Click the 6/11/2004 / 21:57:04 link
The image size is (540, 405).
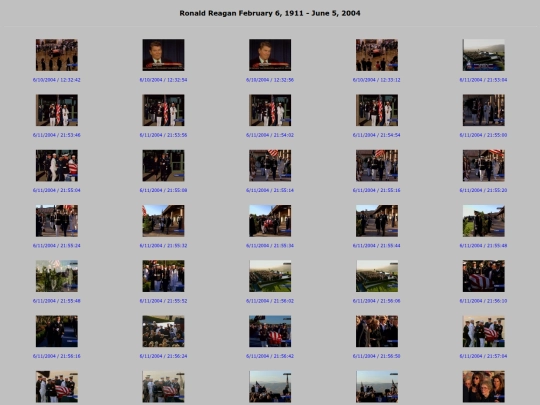click(483, 356)
